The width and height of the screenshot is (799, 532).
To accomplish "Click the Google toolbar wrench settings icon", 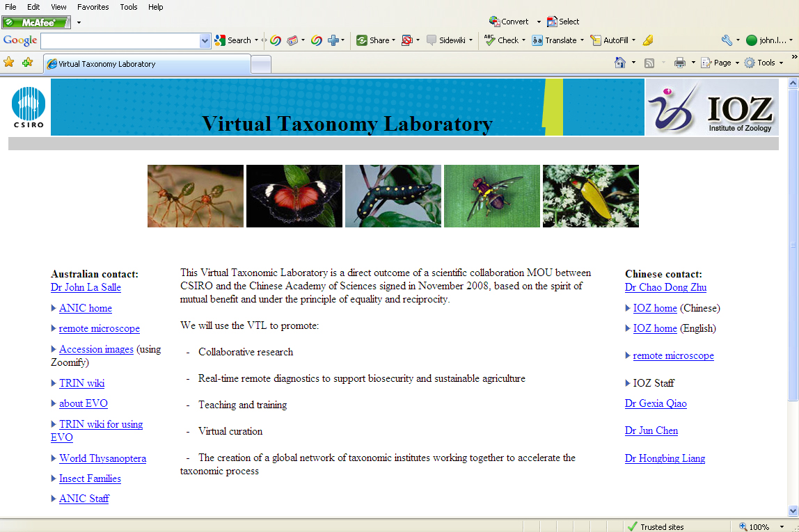I will coord(726,40).
